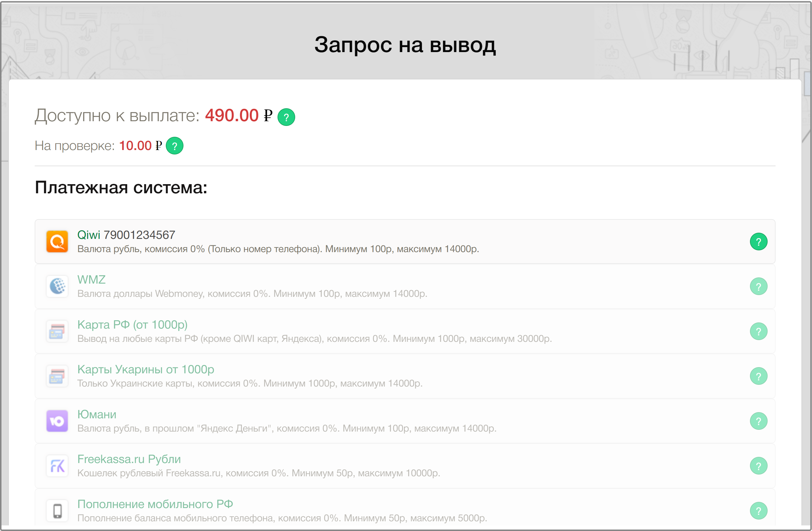Viewport: 812px width, 531px height.
Task: Click the text Вывод на любые карты РФ
Action: click(x=138, y=339)
